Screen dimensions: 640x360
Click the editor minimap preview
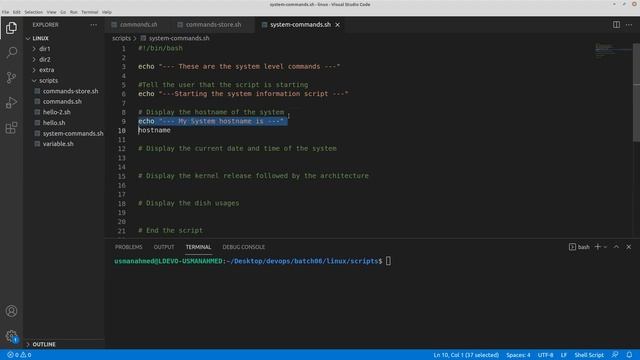[x=613, y=51]
